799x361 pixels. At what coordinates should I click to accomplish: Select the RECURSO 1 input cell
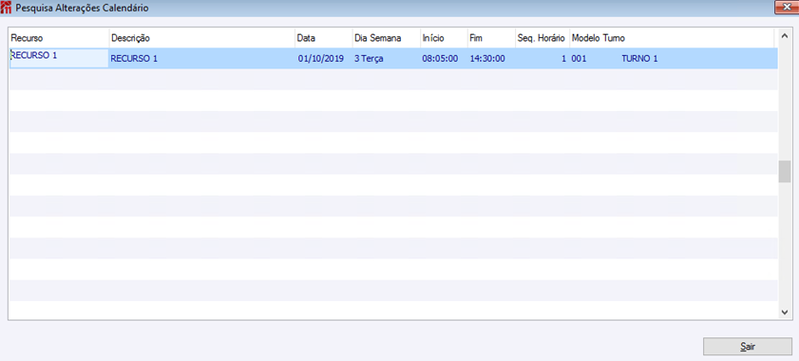click(59, 58)
